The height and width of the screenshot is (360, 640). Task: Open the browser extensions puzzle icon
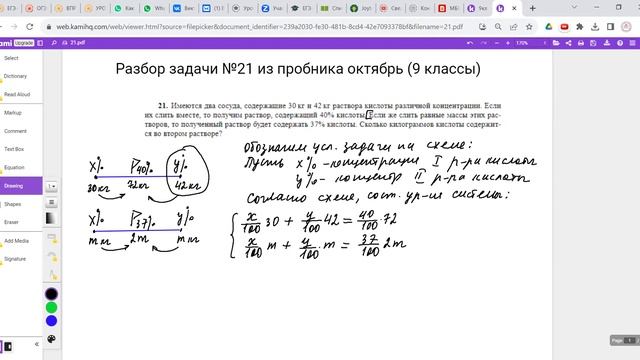point(580,27)
